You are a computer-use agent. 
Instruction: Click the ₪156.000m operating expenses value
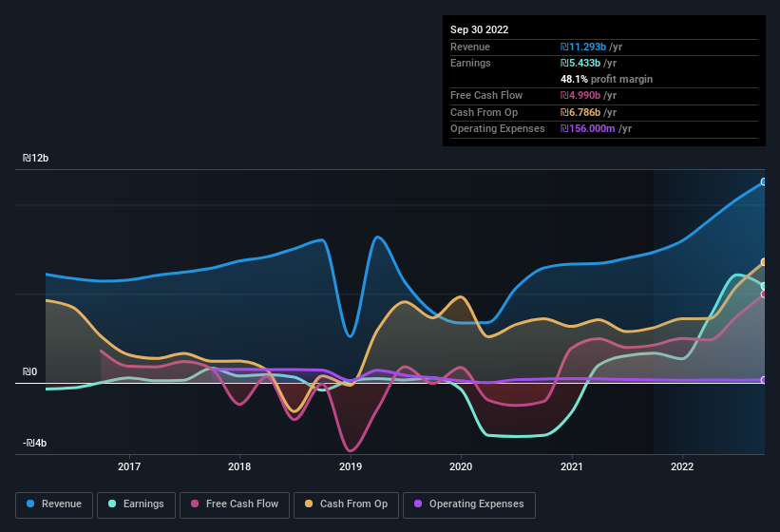pos(587,129)
